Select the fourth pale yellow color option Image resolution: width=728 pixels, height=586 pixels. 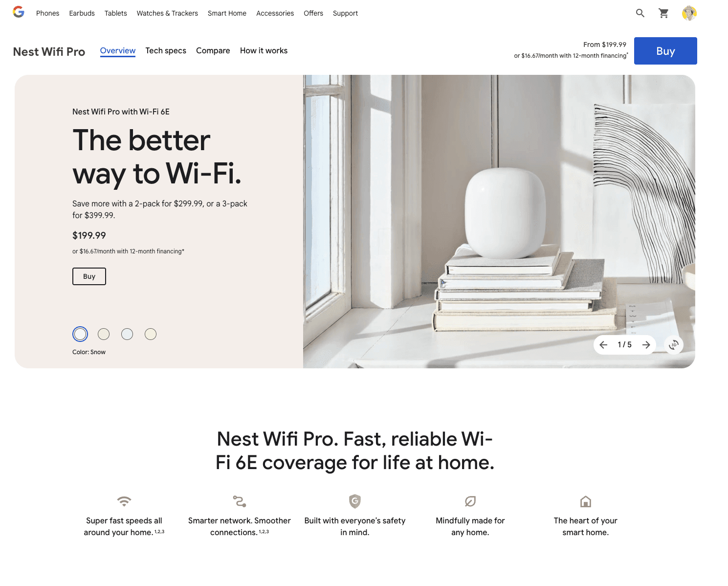tap(151, 334)
